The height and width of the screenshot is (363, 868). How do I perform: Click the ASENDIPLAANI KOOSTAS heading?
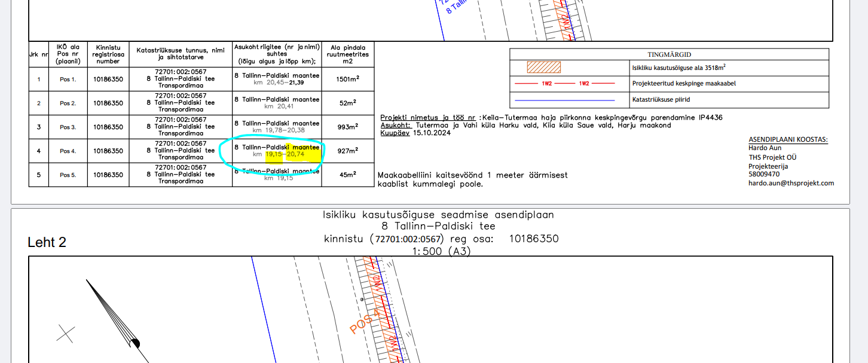point(788,139)
